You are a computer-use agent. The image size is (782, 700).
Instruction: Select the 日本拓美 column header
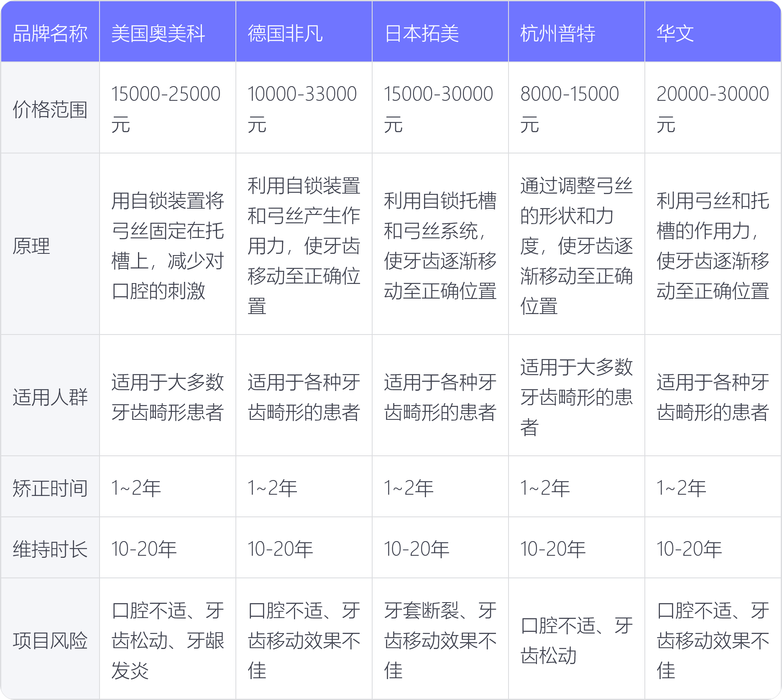pyautogui.click(x=440, y=32)
